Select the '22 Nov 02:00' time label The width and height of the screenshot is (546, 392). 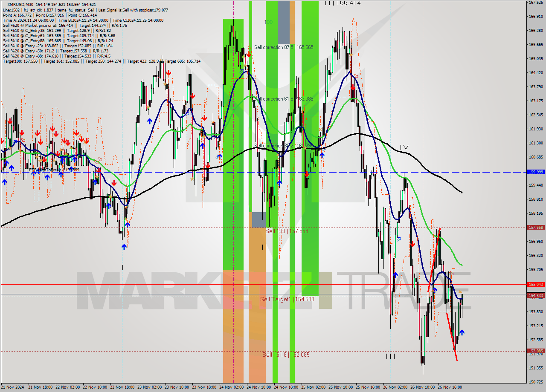(68, 387)
